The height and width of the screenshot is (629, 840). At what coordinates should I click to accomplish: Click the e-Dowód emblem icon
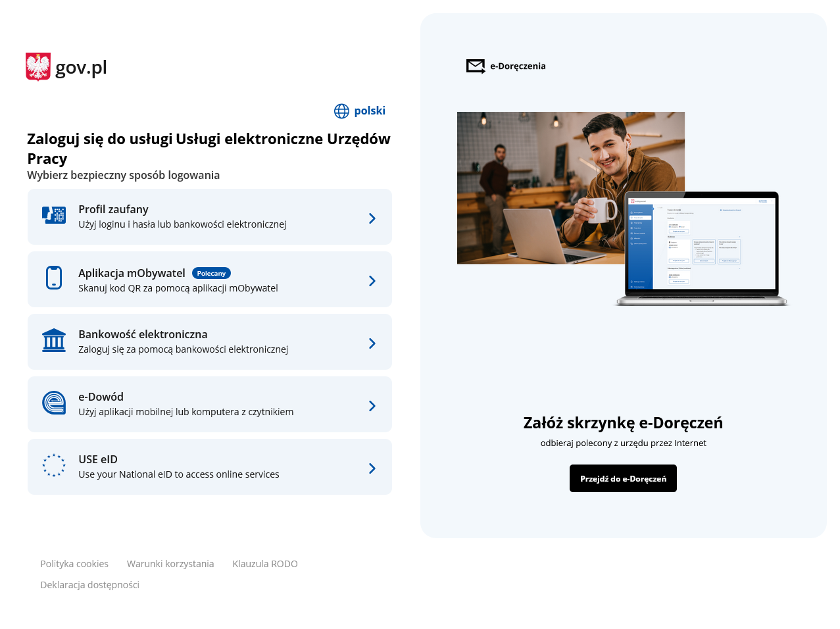pyautogui.click(x=54, y=403)
